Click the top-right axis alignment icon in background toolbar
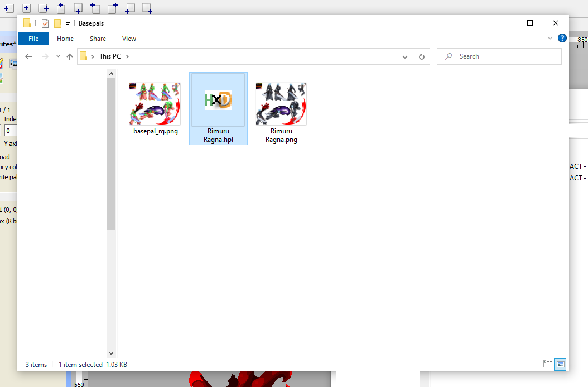 [x=113, y=8]
